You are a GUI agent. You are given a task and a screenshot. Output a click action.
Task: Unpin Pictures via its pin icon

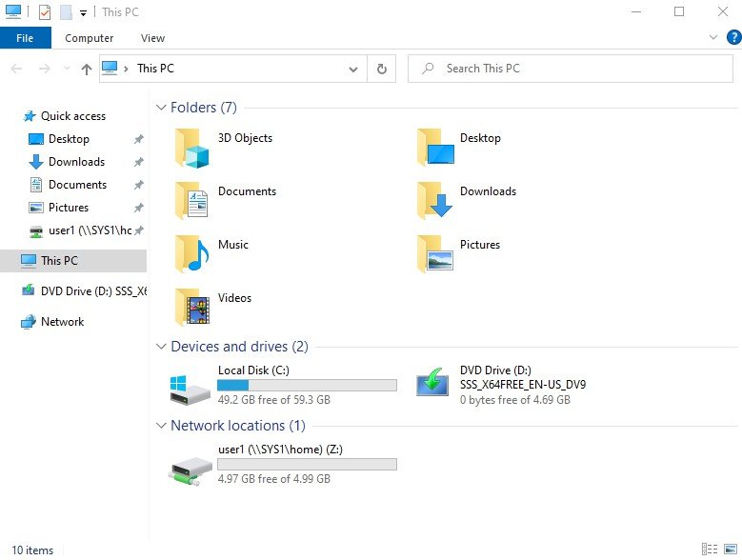tap(138, 208)
